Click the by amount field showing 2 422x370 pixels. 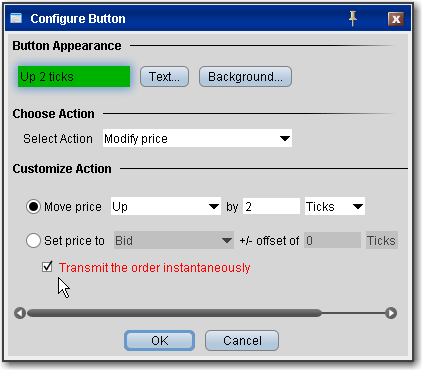pos(271,206)
